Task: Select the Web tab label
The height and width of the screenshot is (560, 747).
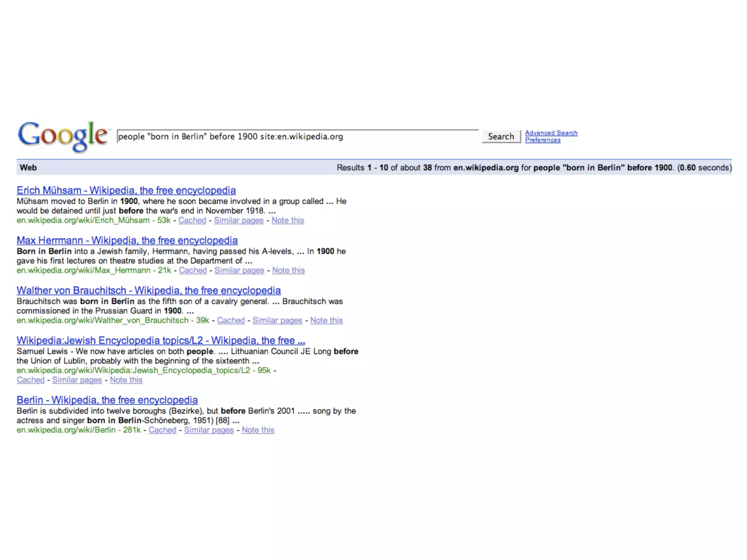Action: [28, 167]
